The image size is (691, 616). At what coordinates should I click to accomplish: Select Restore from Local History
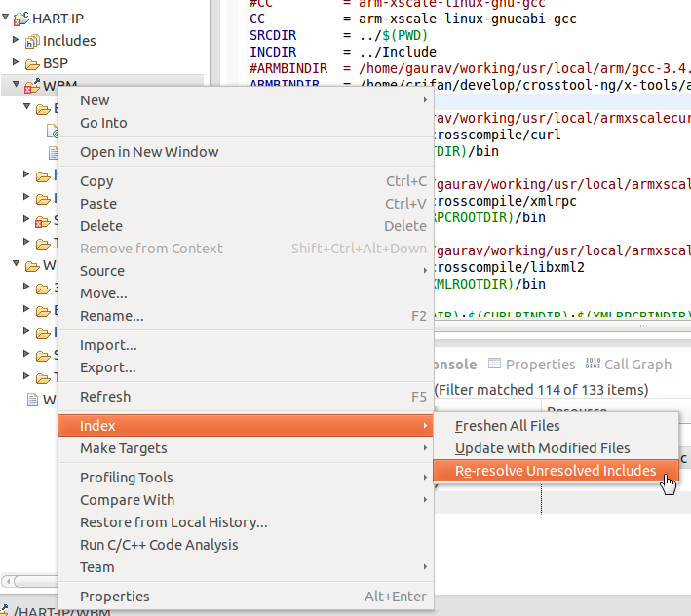click(173, 522)
